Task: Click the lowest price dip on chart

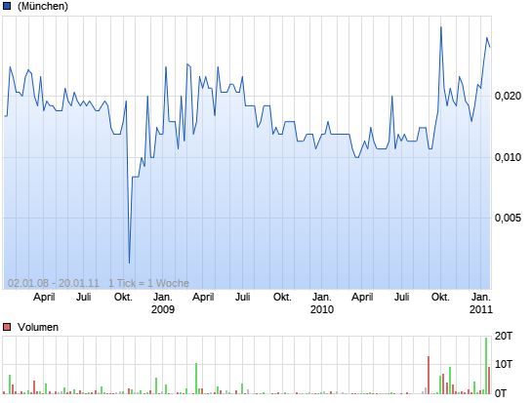Action: point(129,262)
